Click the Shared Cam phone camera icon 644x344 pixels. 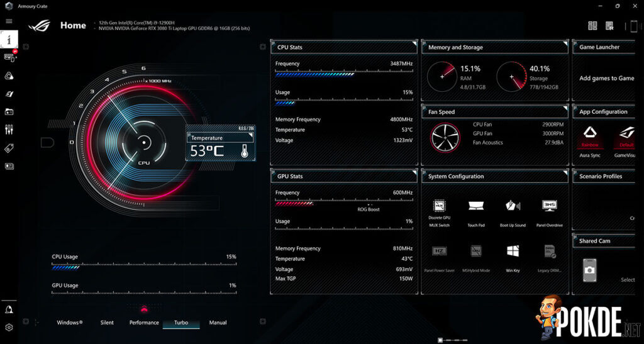590,270
